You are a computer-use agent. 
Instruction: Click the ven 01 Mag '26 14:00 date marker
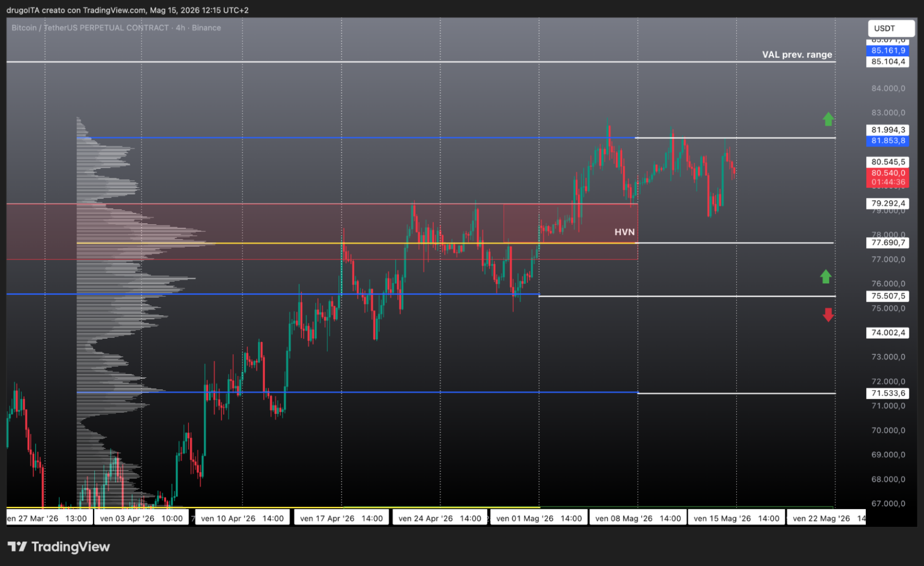click(539, 518)
